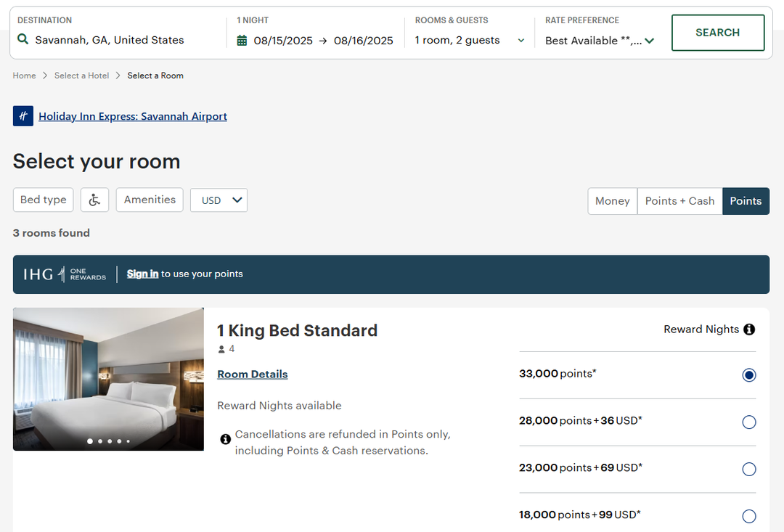Open Room Details for the King Bed room
Image resolution: width=784 pixels, height=532 pixels.
tap(252, 374)
